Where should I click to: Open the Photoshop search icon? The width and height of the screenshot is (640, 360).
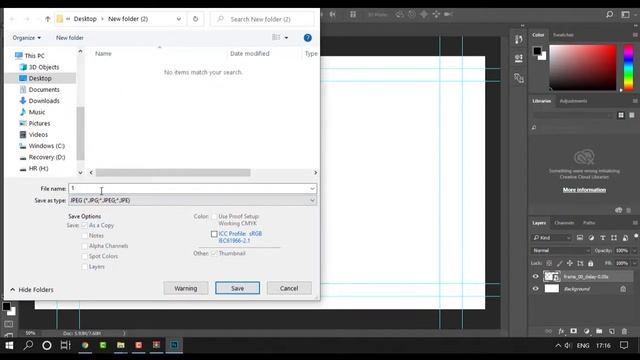tap(609, 14)
